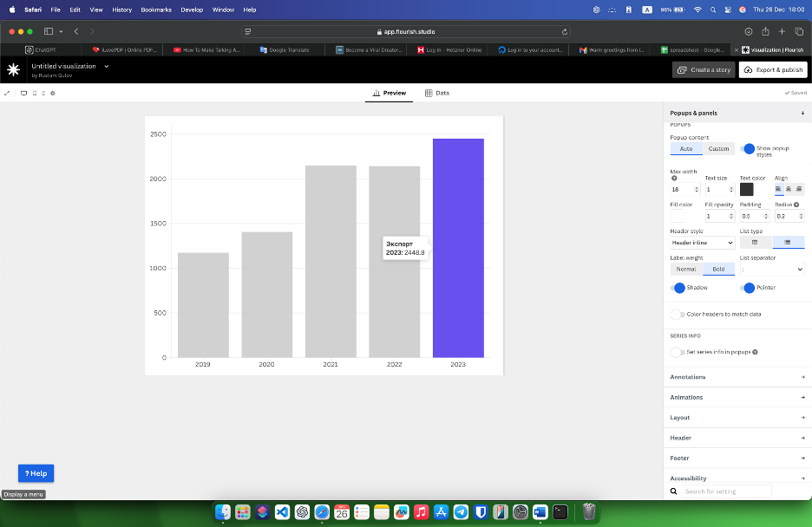Click Export & publish button
Viewport: 812px width, 527px height.
(773, 70)
